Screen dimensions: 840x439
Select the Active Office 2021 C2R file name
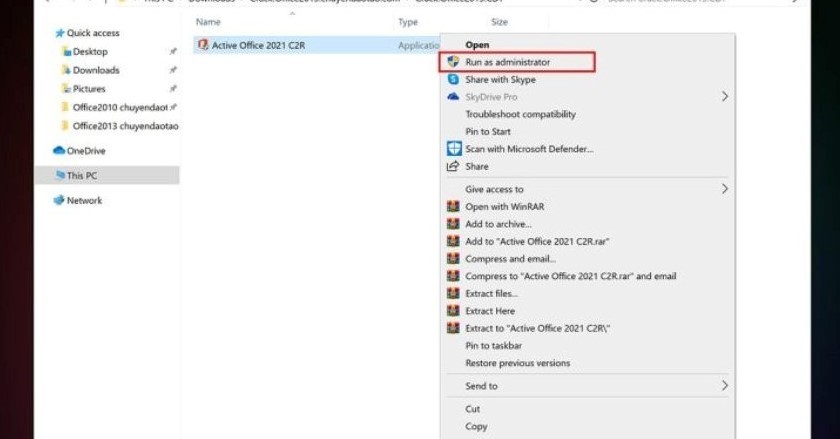[258, 46]
